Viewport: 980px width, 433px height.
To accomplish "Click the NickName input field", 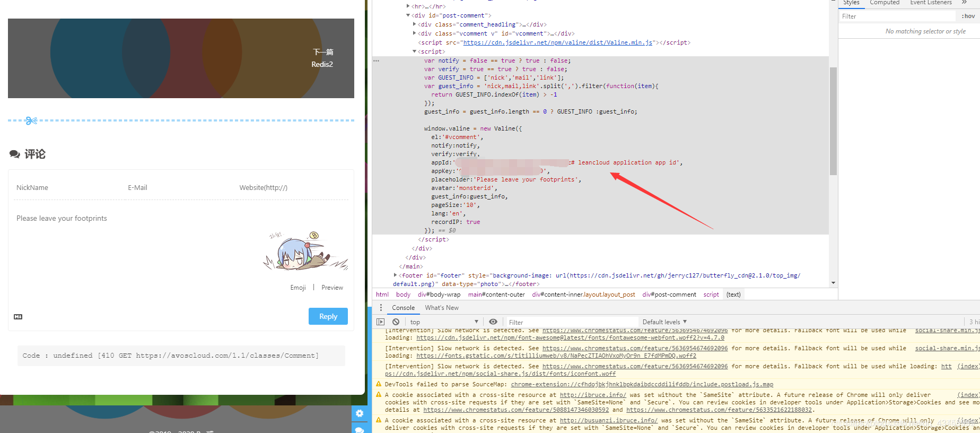I will click(69, 188).
